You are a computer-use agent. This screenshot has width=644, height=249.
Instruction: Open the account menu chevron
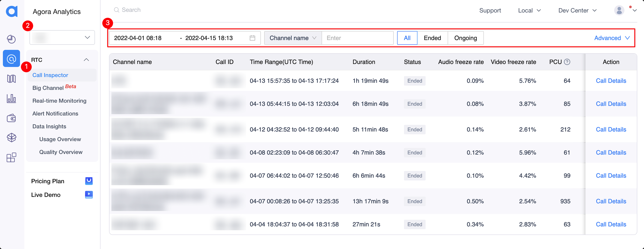point(634,11)
